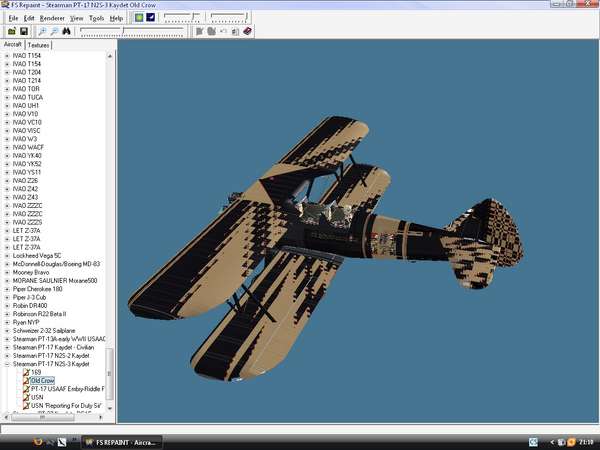Viewport: 600px width, 450px height.
Task: Select USN 'Reporting For Duty Sir' livery
Action: click(66, 405)
